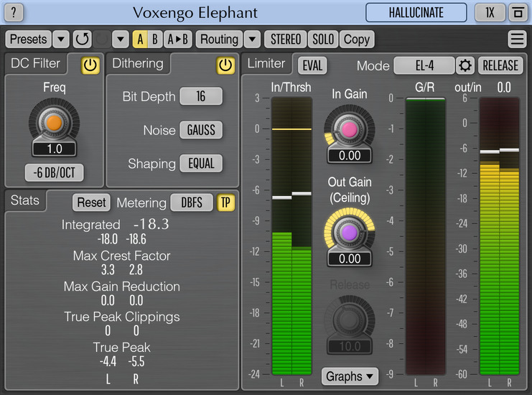The image size is (532, 395).
Task: Expand the Routing dropdown arrow
Action: tap(252, 39)
